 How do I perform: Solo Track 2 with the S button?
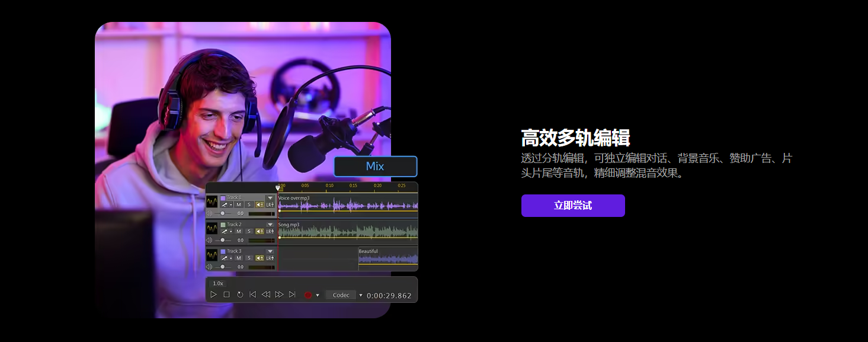249,231
